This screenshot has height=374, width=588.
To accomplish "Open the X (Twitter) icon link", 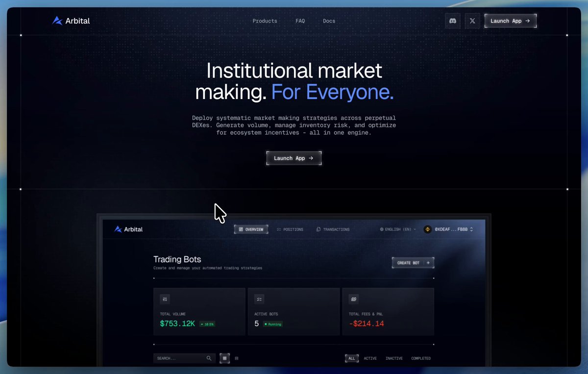I will (x=472, y=21).
